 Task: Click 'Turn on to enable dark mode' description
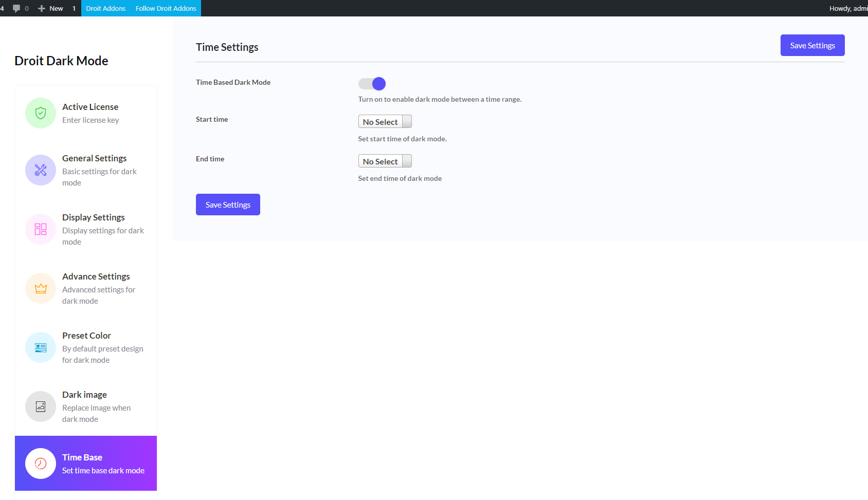coord(440,99)
